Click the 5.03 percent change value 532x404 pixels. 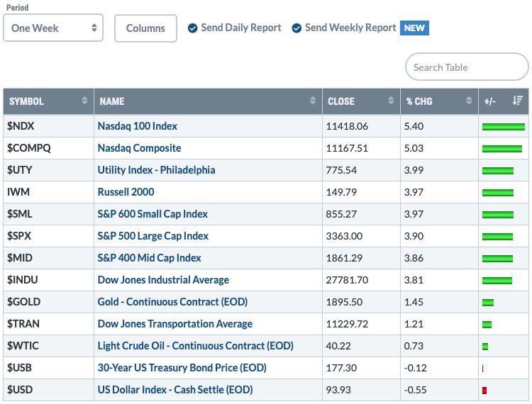[414, 148]
